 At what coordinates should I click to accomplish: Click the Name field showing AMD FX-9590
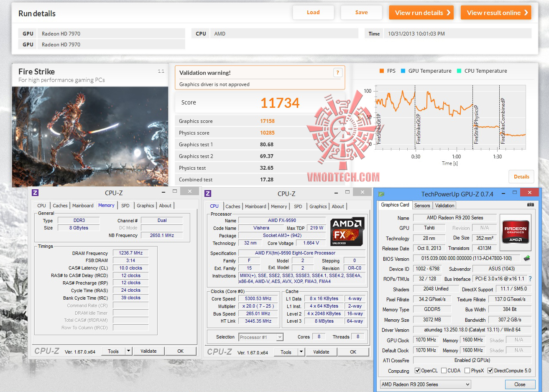coord(282,220)
